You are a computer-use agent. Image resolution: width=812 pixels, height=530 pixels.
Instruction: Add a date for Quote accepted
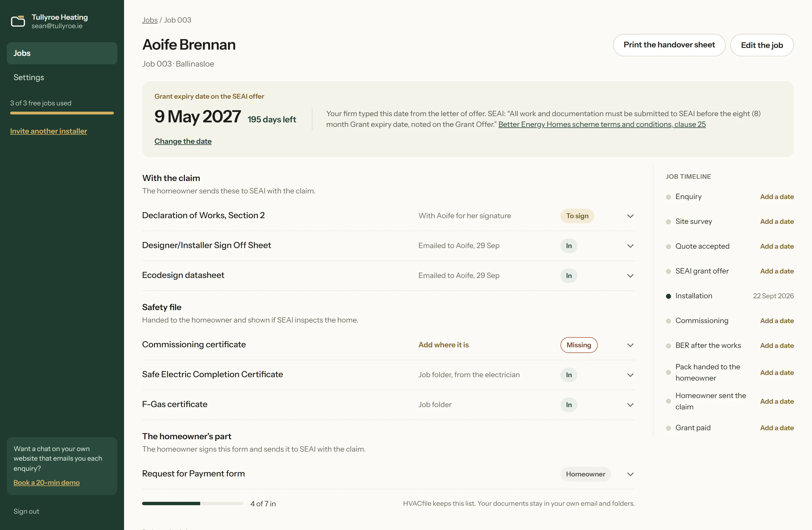click(776, 246)
